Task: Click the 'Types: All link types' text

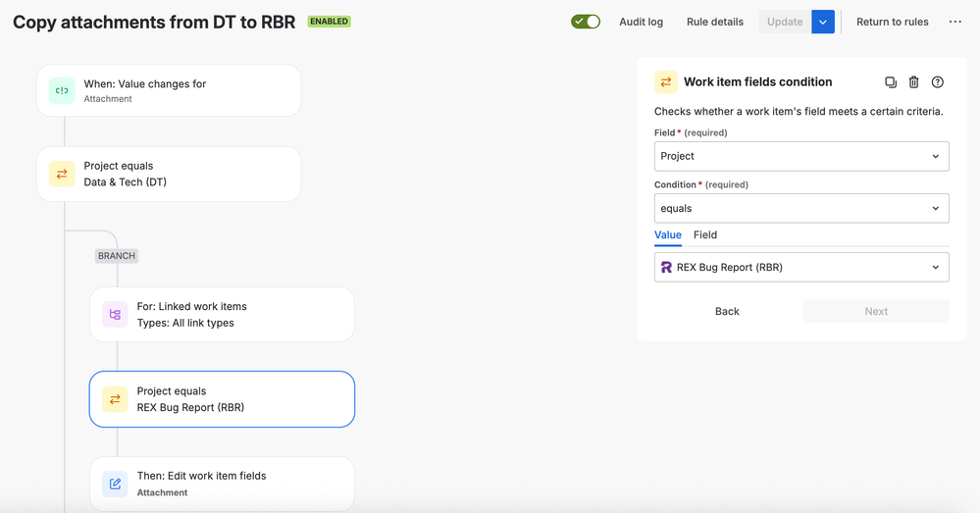Action: pos(185,323)
